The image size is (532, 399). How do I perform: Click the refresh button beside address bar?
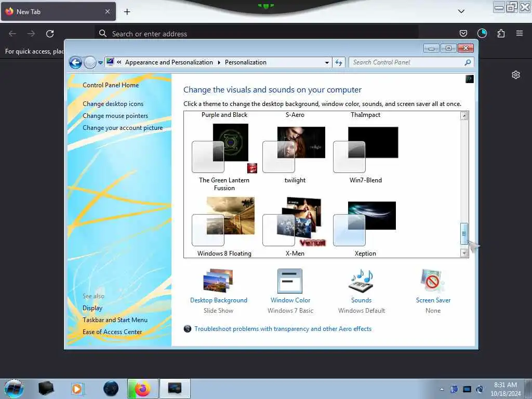point(339,62)
